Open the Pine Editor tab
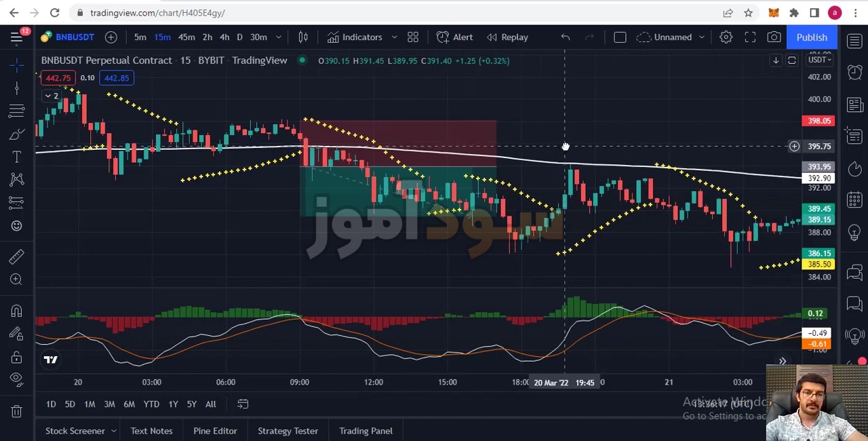Screen dimensions: 868x441 pyautogui.click(x=215, y=431)
